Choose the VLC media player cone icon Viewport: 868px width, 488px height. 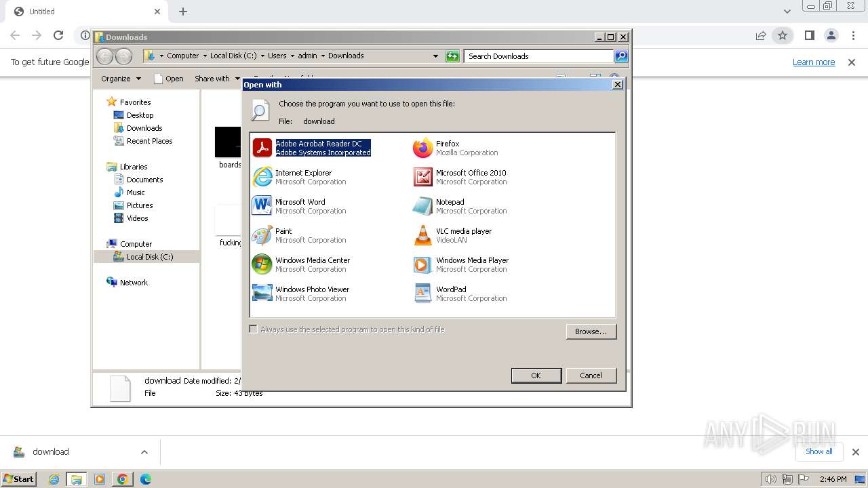(x=422, y=235)
